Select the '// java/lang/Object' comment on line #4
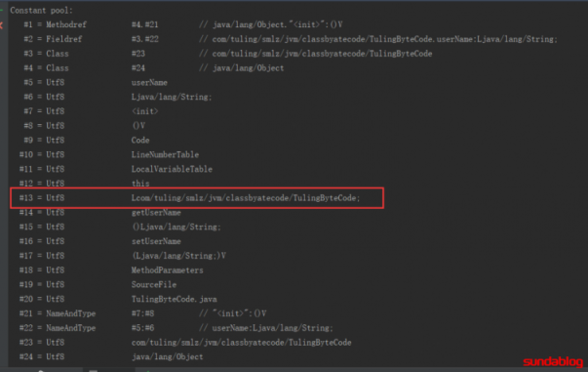Viewport: 588px width, 372px height. tap(242, 68)
